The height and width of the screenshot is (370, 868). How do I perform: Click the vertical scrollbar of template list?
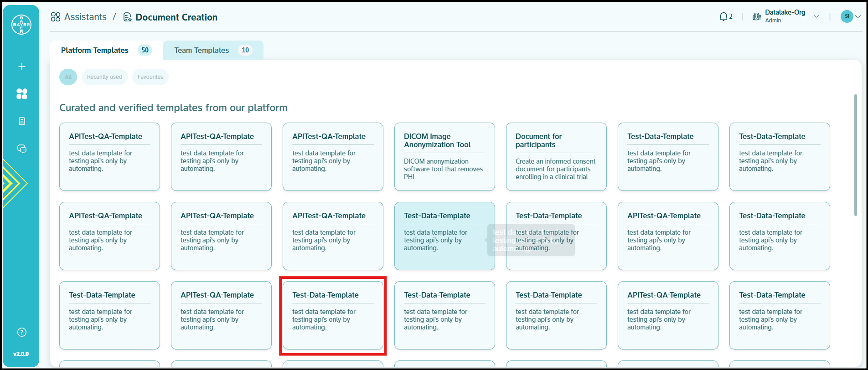855,155
